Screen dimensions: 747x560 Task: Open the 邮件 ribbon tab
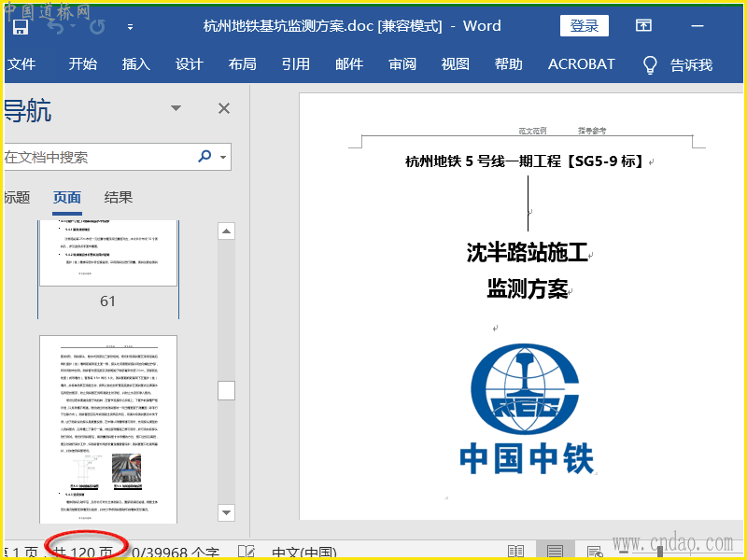tap(349, 63)
